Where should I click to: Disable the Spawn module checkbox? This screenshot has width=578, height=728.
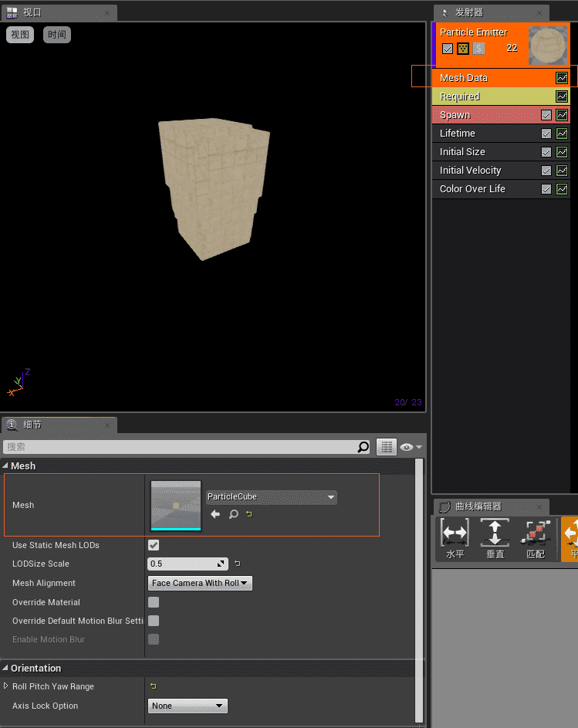[x=546, y=115]
